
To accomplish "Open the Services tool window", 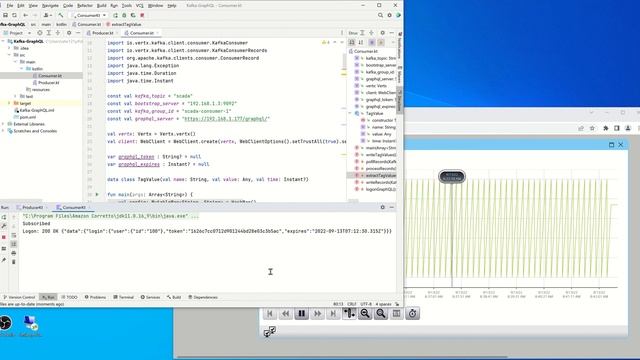I will pyautogui.click(x=151, y=297).
